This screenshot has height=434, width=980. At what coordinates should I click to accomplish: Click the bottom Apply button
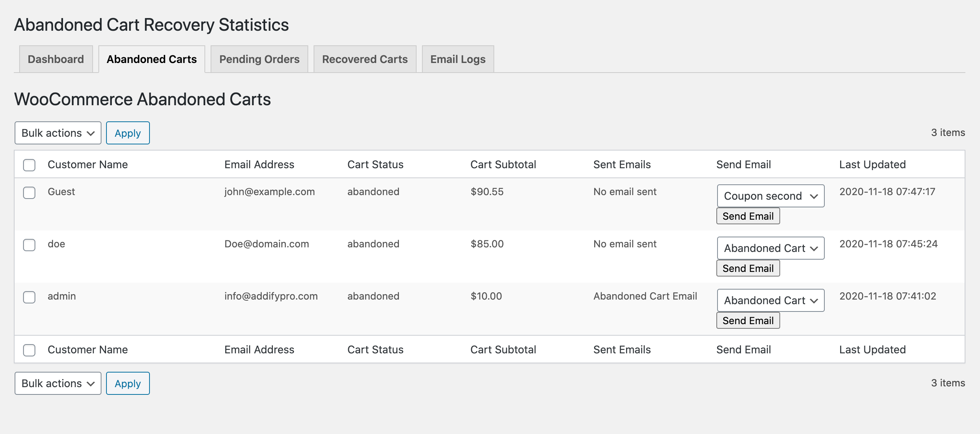point(128,383)
